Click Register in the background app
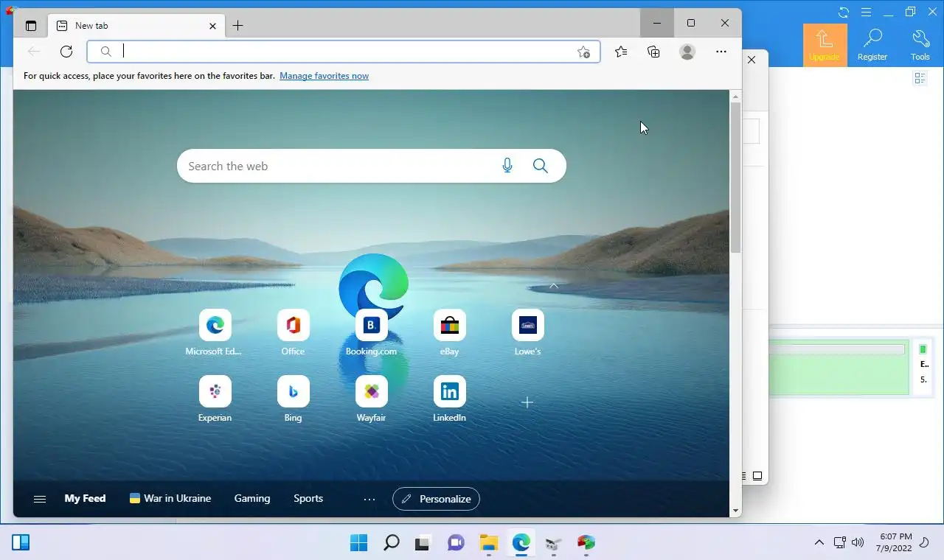 pos(872,45)
